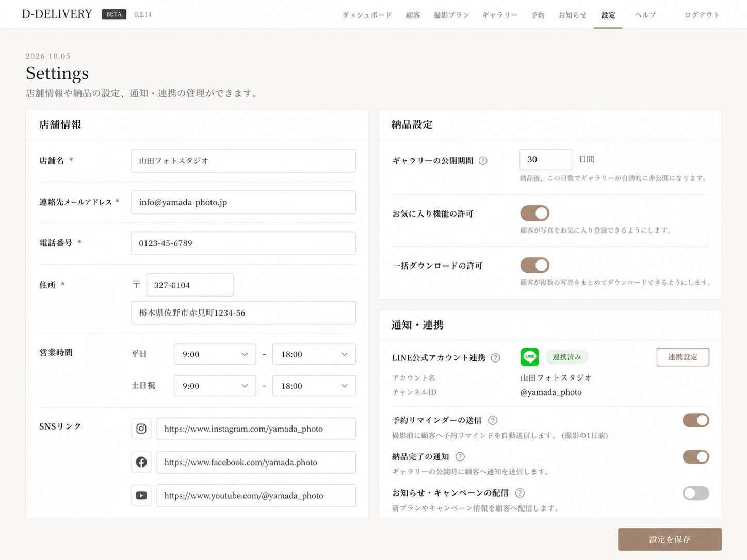Viewport: 747px width, 560px height.
Task: Click the 連携設定 button
Action: [x=683, y=357]
